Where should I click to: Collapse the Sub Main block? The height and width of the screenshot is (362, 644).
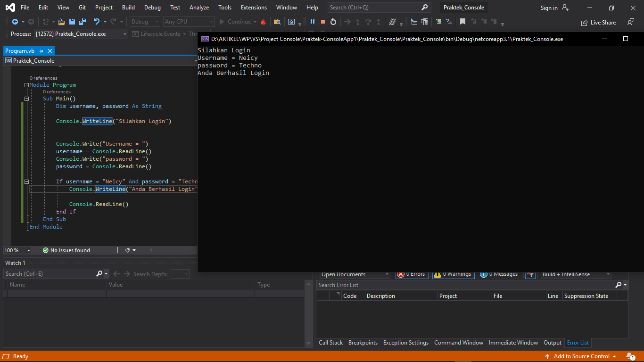[x=27, y=99]
